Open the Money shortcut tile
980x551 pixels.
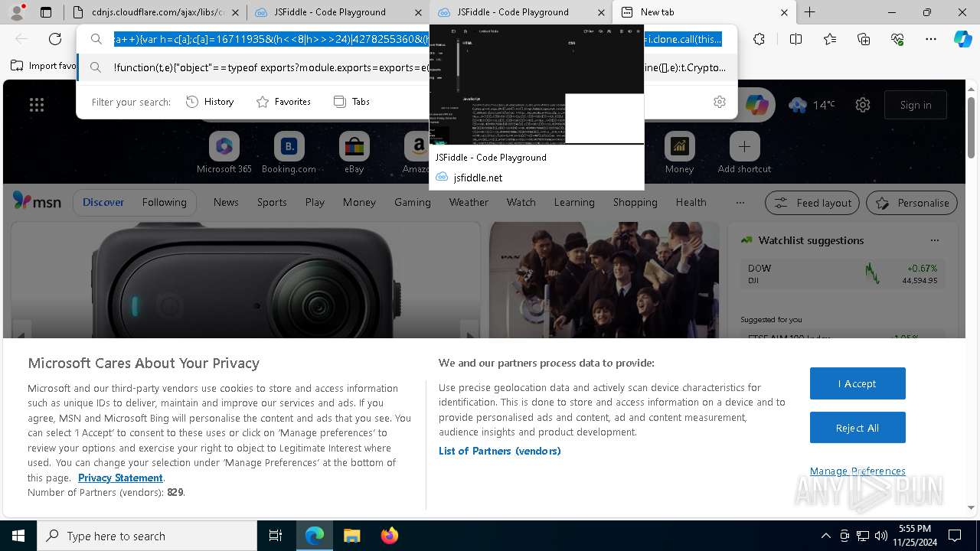679,153
